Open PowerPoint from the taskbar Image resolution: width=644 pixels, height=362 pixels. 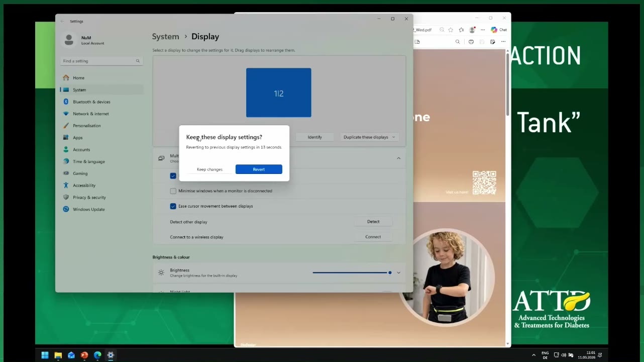tap(84, 355)
